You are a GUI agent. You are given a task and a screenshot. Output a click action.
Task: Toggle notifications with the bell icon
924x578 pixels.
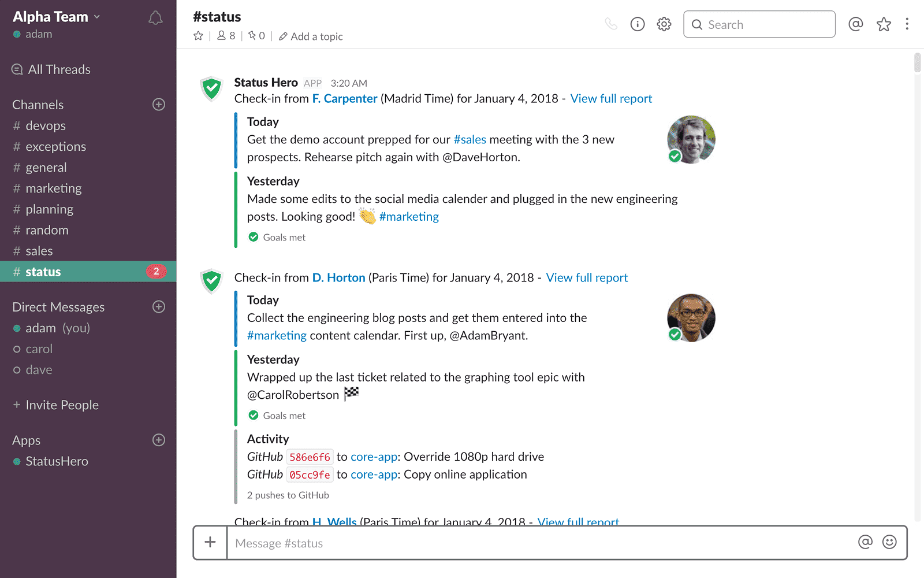click(155, 17)
